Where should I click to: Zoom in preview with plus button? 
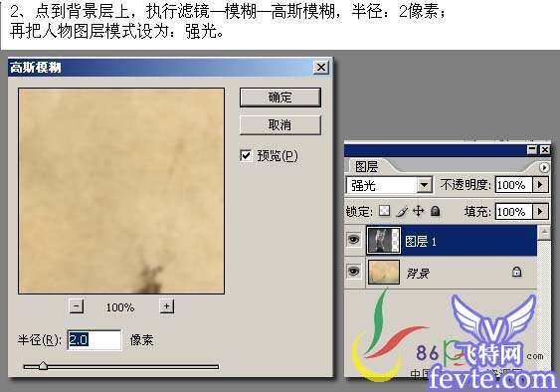tap(167, 306)
